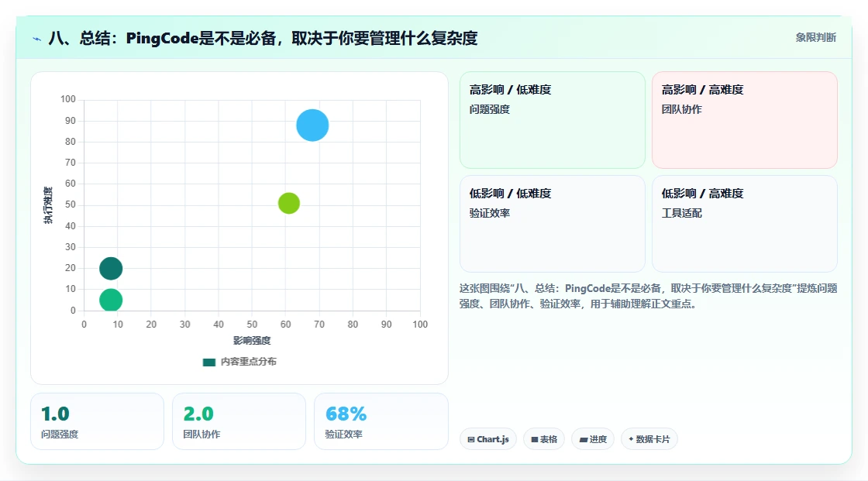Click the 表格 tag
Screen dimensions: 868x481
tap(543, 439)
